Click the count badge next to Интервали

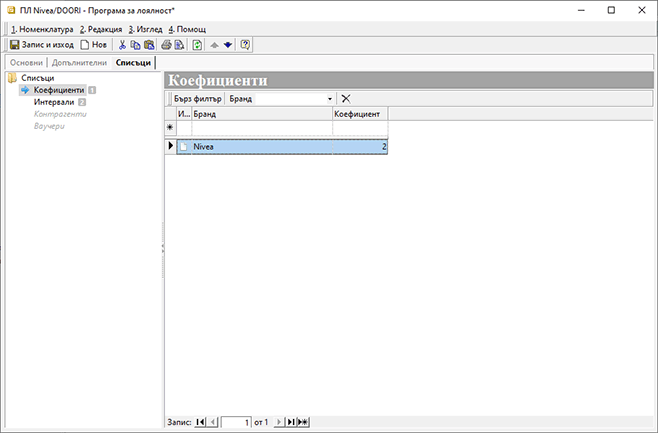tap(82, 102)
